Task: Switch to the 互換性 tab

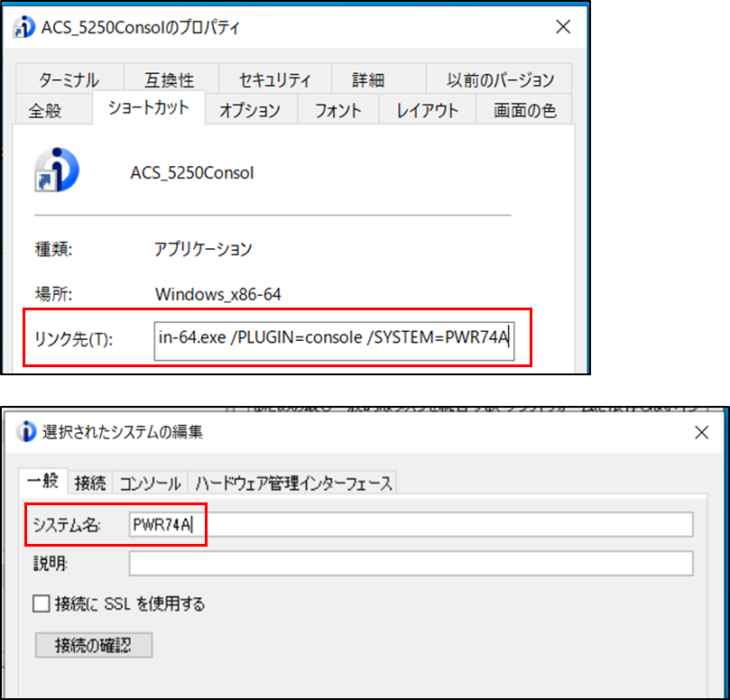Action: tap(171, 79)
